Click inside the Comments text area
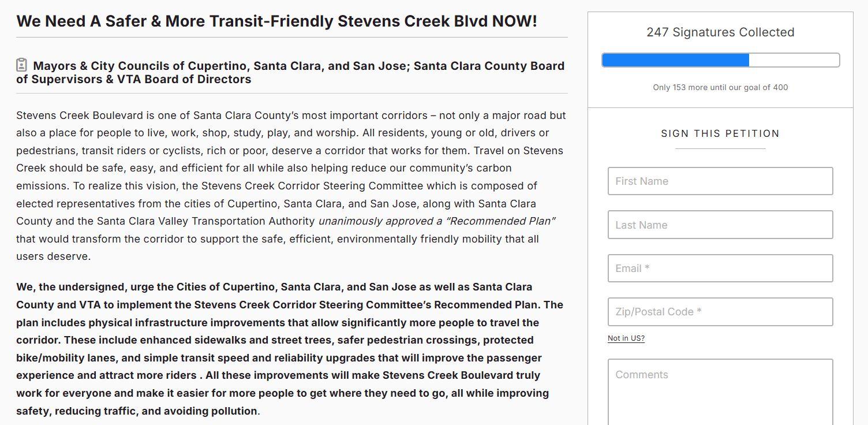Image resolution: width=868 pixels, height=425 pixels. [720, 393]
